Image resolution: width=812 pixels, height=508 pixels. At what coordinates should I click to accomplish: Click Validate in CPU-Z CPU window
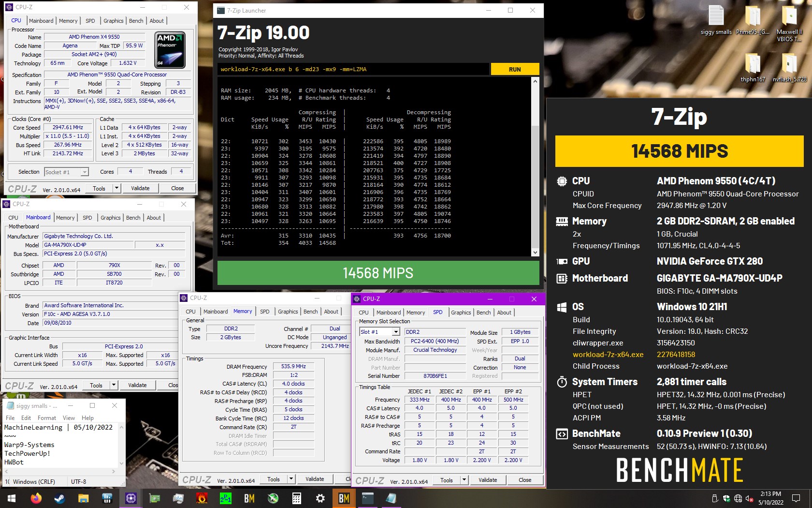click(x=140, y=188)
